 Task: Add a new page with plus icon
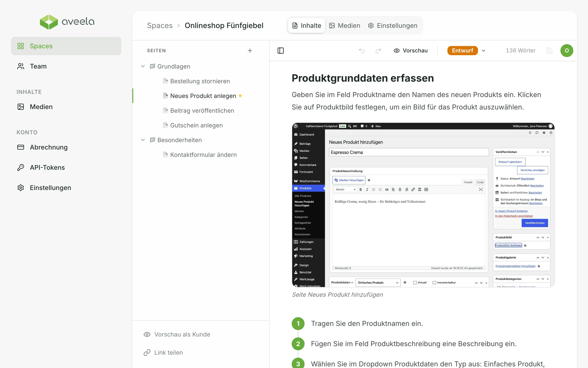click(x=250, y=51)
